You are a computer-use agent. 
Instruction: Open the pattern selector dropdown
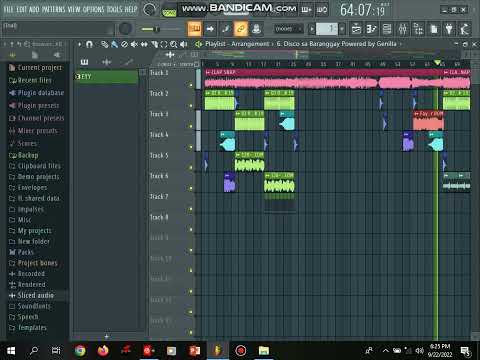[312, 29]
